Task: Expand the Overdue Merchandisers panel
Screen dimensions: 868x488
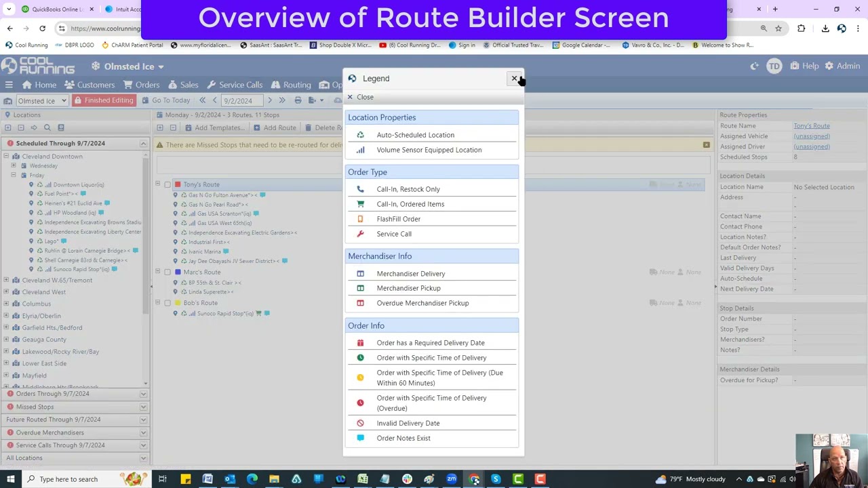Action: point(143,432)
